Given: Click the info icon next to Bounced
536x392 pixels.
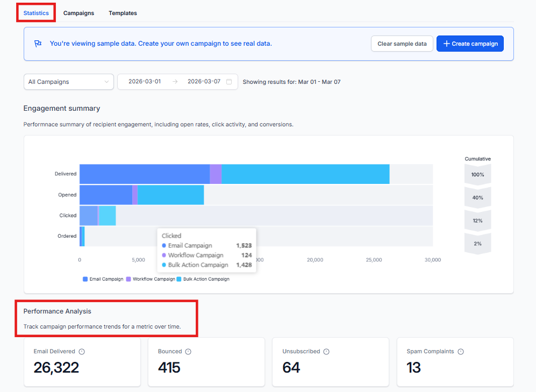Looking at the screenshot, I should 188,352.
